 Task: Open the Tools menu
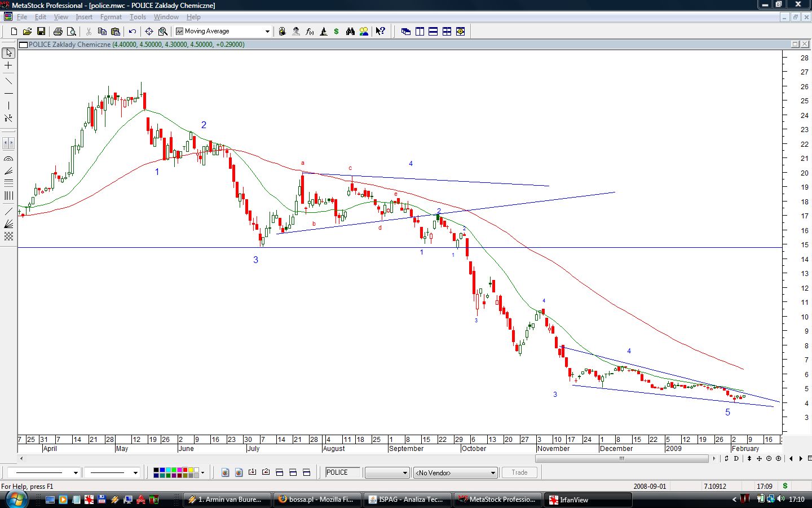tap(138, 17)
